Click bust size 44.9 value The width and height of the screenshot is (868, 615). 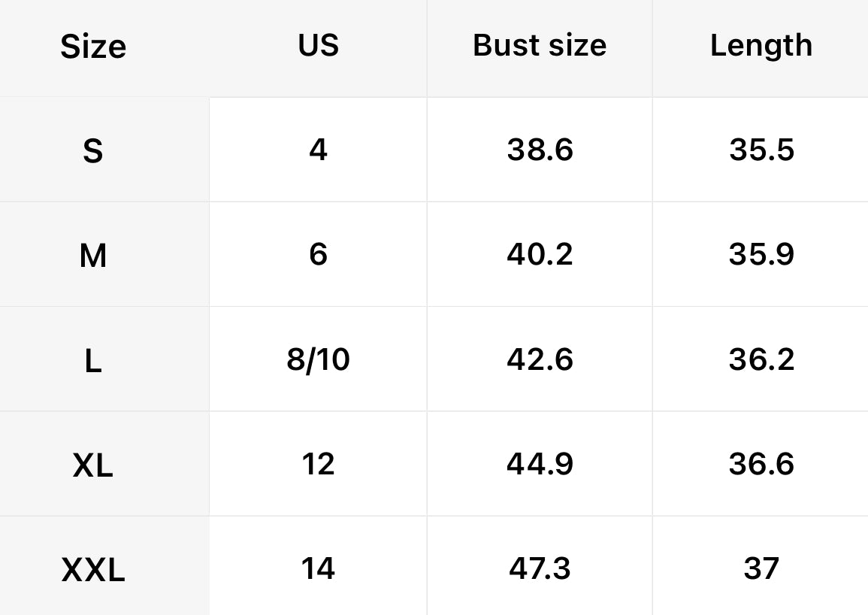540,464
